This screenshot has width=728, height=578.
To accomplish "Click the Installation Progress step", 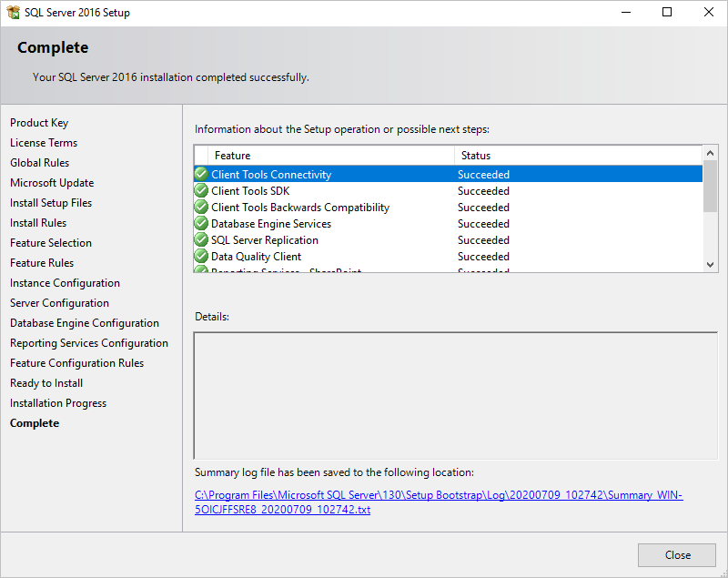I will tap(58, 403).
